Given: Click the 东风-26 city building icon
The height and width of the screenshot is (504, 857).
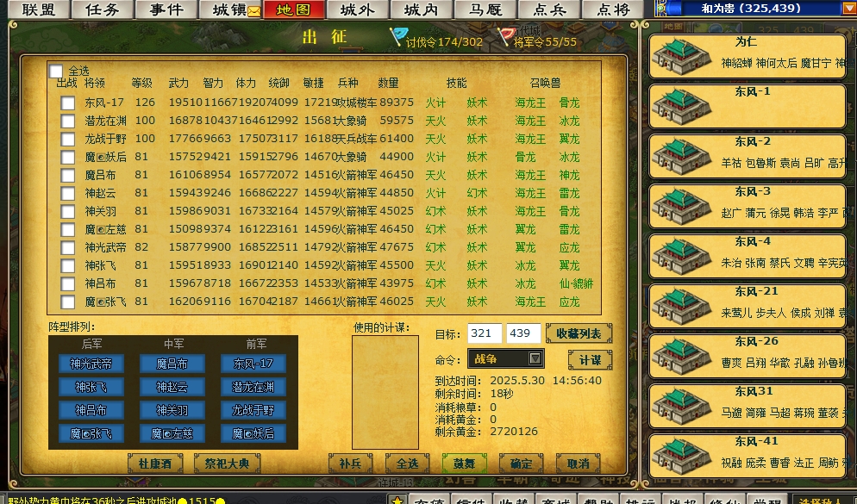Looking at the screenshot, I should pos(682,358).
